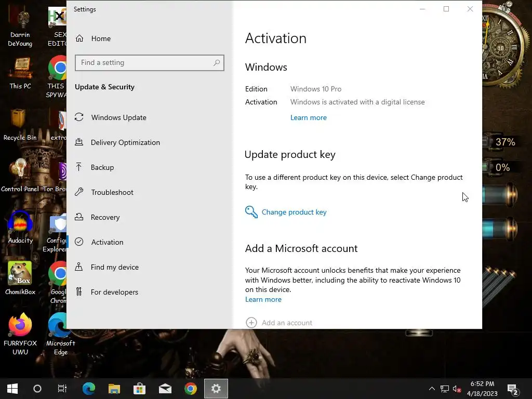Click the Update product key heading
Viewport: 532px width, 399px height.
point(290,155)
